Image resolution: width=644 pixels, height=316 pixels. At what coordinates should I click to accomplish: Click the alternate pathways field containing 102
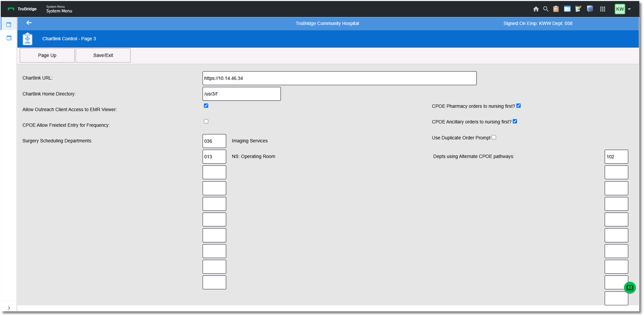[616, 157]
